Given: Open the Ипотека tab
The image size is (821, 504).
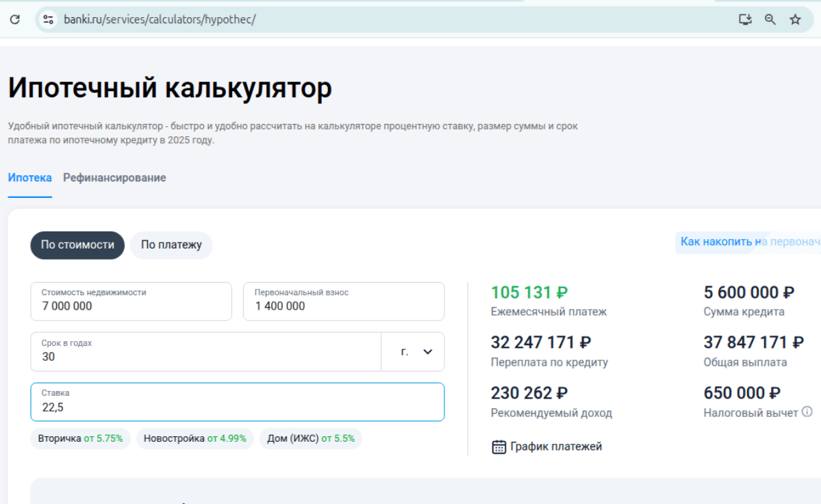Looking at the screenshot, I should [29, 178].
